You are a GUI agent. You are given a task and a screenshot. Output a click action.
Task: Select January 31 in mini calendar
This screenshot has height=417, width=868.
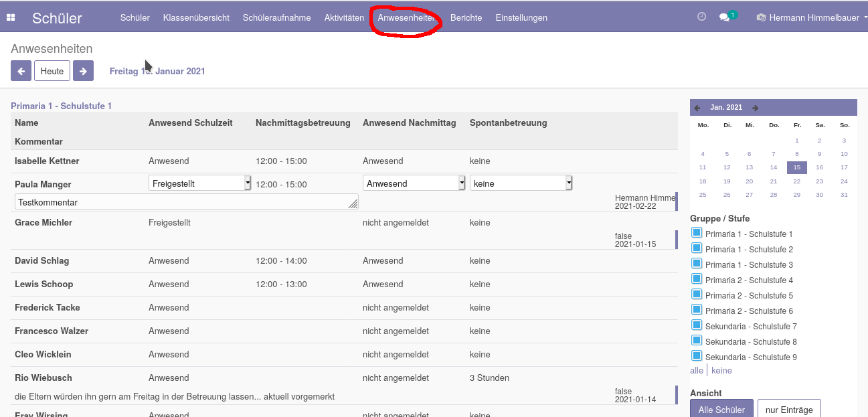click(x=844, y=195)
